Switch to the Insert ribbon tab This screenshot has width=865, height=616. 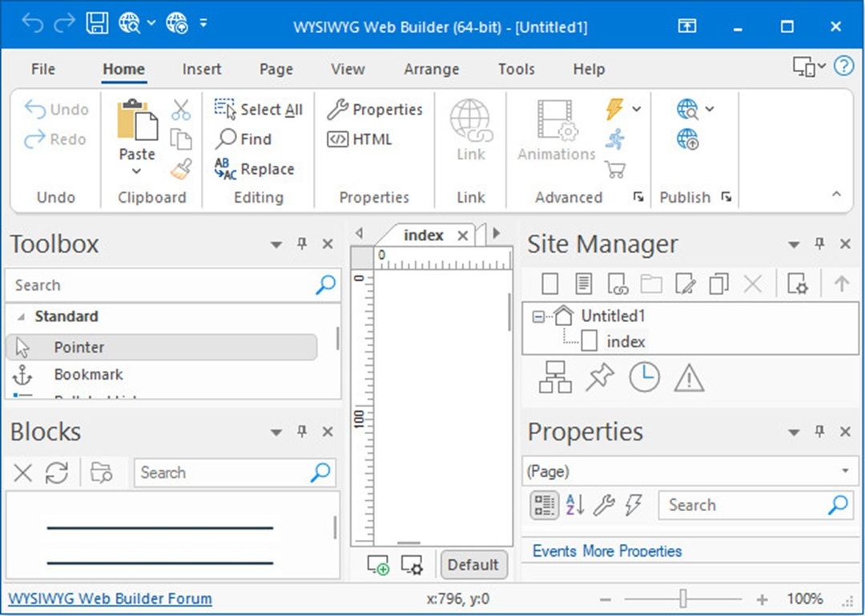(x=201, y=69)
